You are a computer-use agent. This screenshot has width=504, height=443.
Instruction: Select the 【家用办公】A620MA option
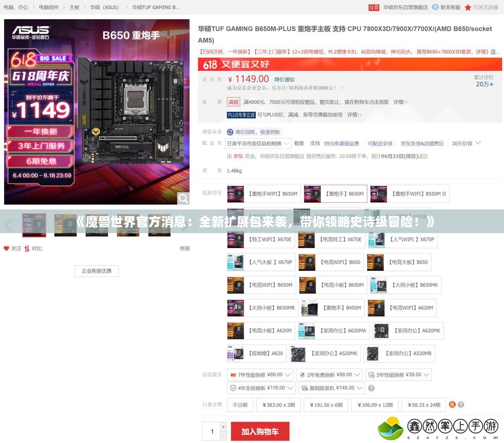coord(334,331)
